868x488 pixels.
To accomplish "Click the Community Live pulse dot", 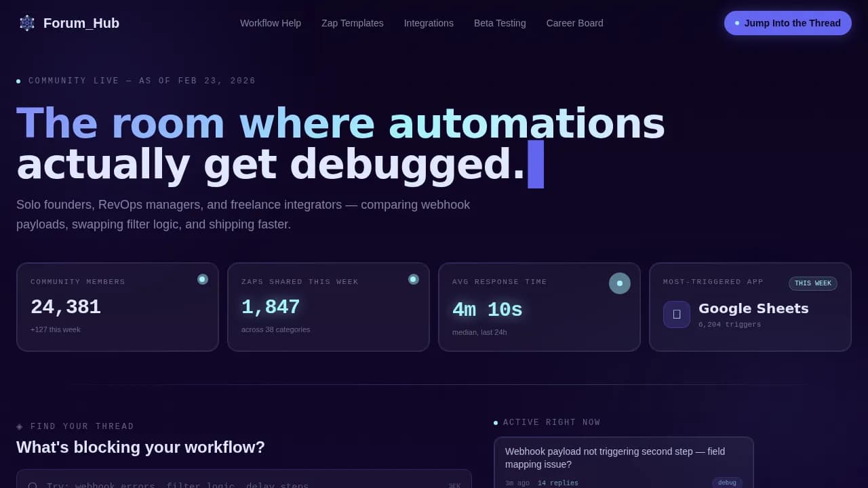I will (x=18, y=81).
